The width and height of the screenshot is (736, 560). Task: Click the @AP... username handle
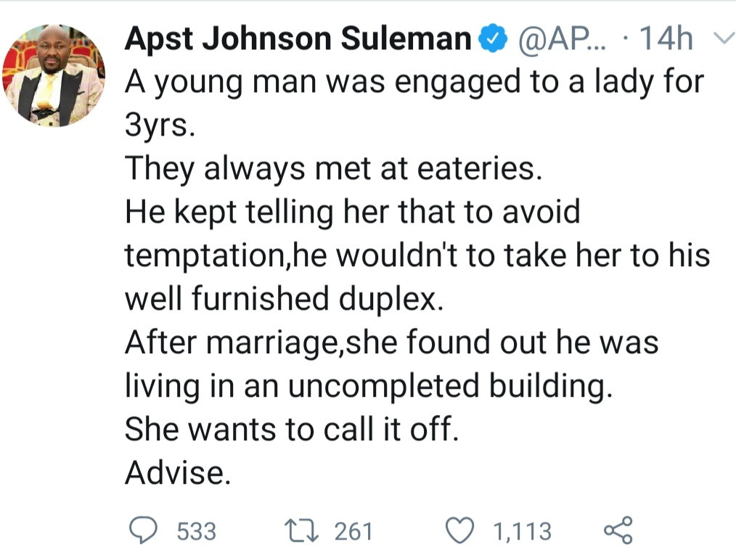[562, 39]
